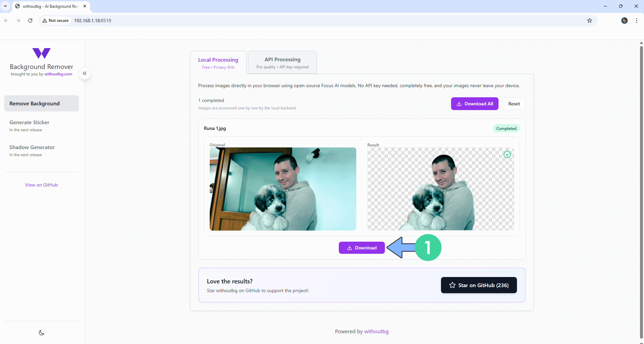Viewport: 644px width, 344px height.
Task: Click the Reset button
Action: 514,104
